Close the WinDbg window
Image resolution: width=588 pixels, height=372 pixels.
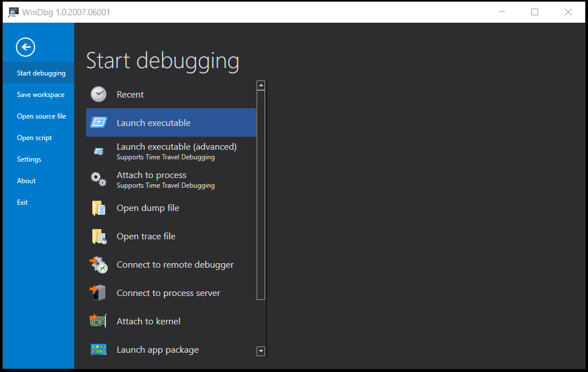point(568,12)
